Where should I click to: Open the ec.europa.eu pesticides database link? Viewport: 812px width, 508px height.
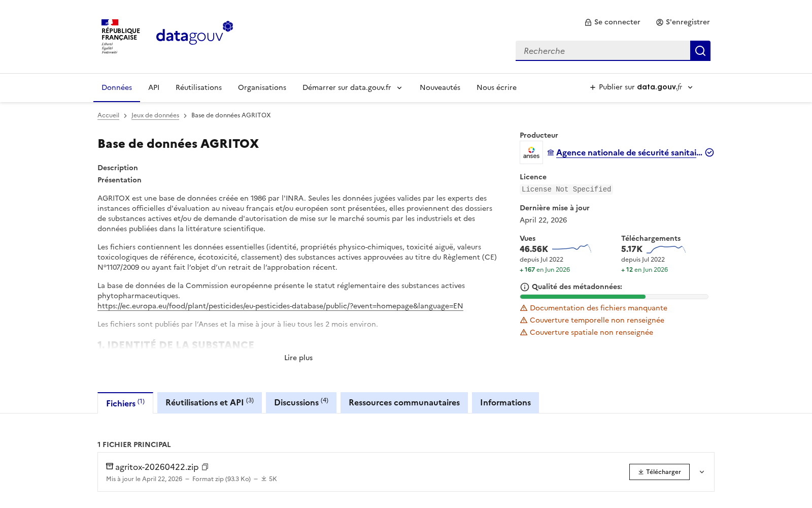pos(280,306)
